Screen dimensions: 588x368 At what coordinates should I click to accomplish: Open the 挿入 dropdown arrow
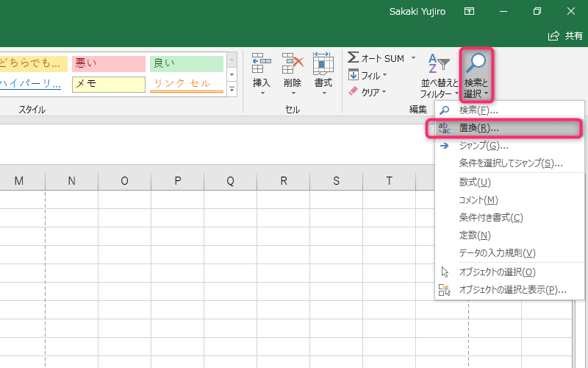(x=262, y=93)
